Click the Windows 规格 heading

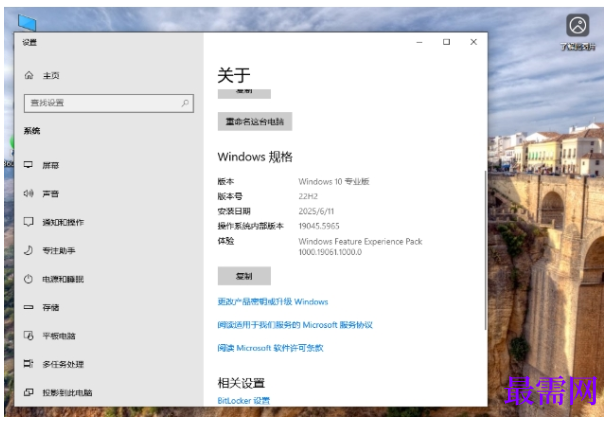(255, 157)
